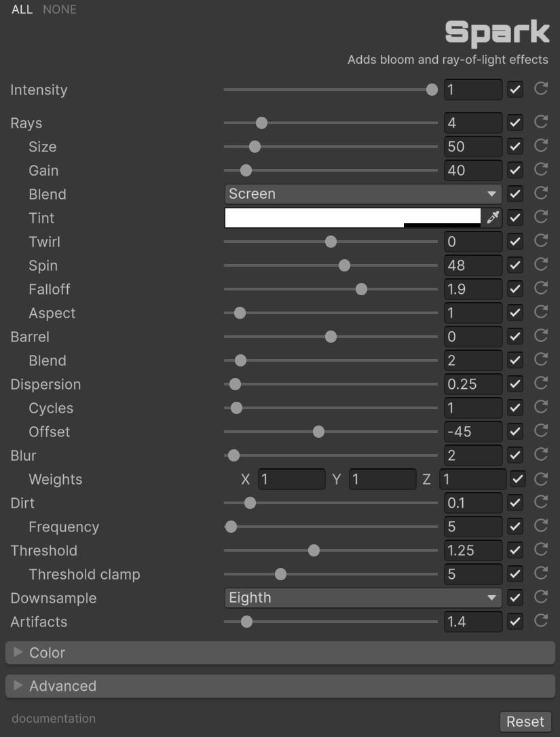
Task: Click the reset icon for Falloff
Action: tap(541, 288)
